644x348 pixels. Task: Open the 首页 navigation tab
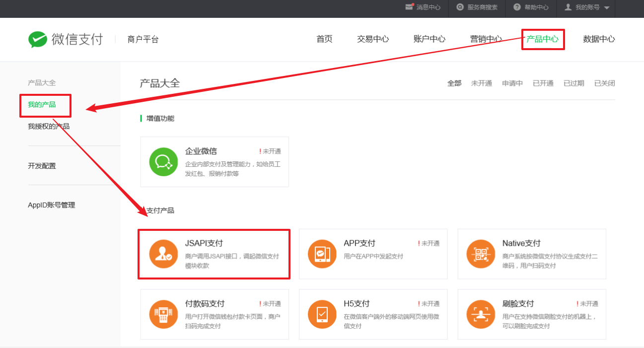point(324,39)
